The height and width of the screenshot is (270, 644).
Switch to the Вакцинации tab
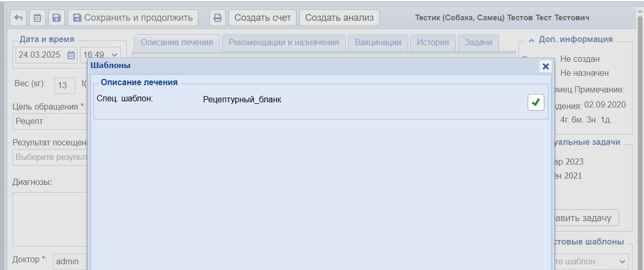(x=378, y=43)
